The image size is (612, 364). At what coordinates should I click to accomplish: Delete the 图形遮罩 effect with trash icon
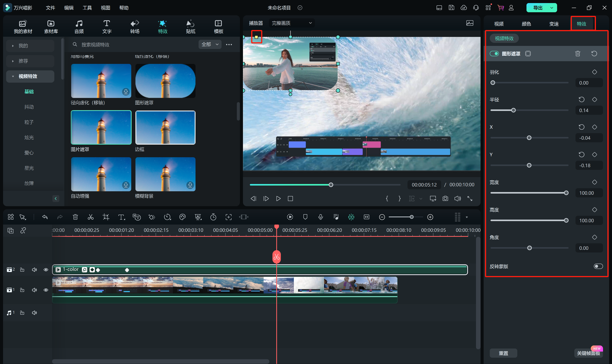(578, 54)
